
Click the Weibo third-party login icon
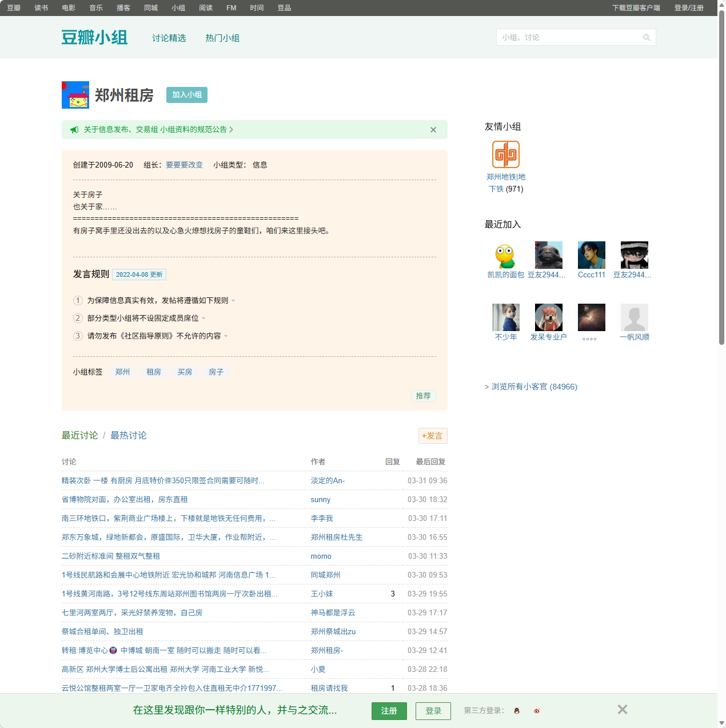pyautogui.click(x=537, y=711)
